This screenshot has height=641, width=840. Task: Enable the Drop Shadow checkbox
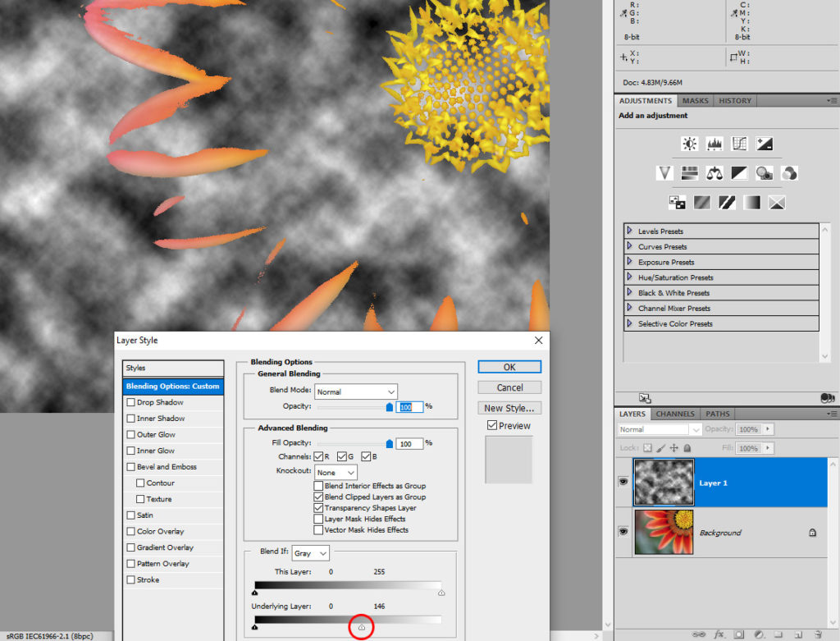[130, 402]
